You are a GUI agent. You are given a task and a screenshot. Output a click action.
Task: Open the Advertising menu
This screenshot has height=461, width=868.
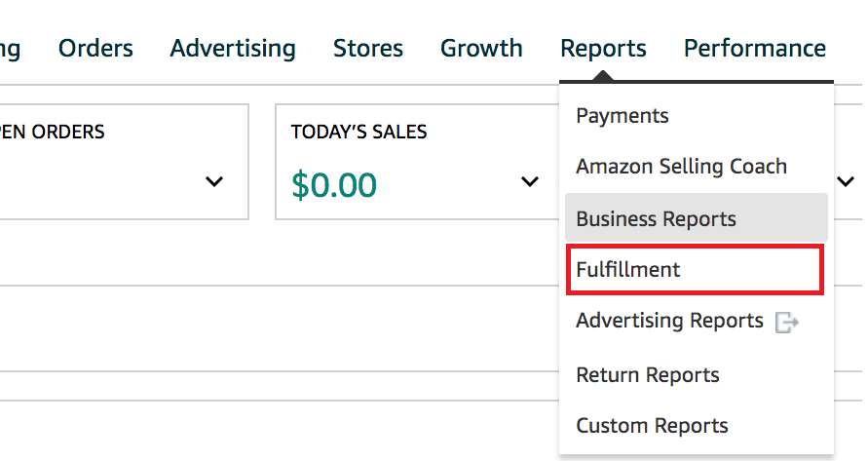232,48
